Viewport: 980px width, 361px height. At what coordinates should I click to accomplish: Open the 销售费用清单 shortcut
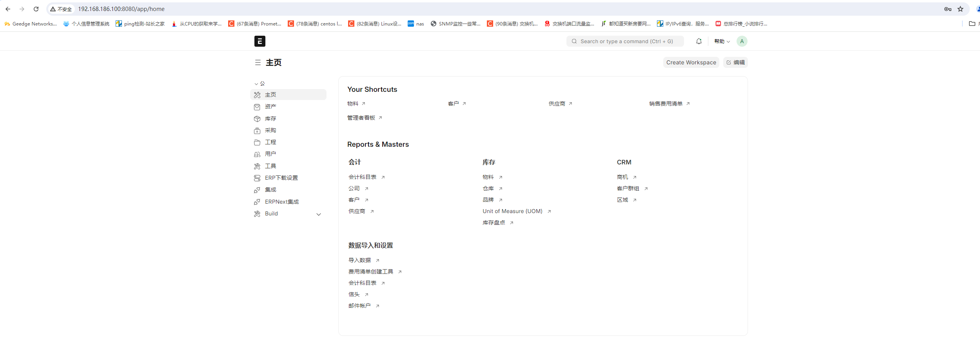pos(666,104)
